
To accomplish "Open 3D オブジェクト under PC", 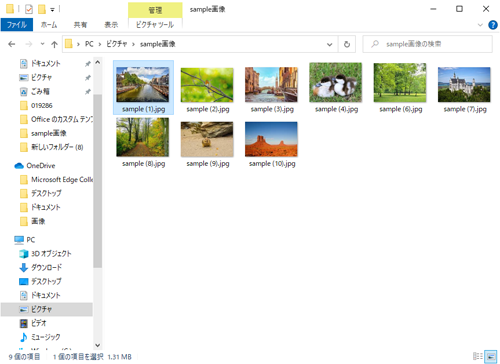I will point(51,254).
